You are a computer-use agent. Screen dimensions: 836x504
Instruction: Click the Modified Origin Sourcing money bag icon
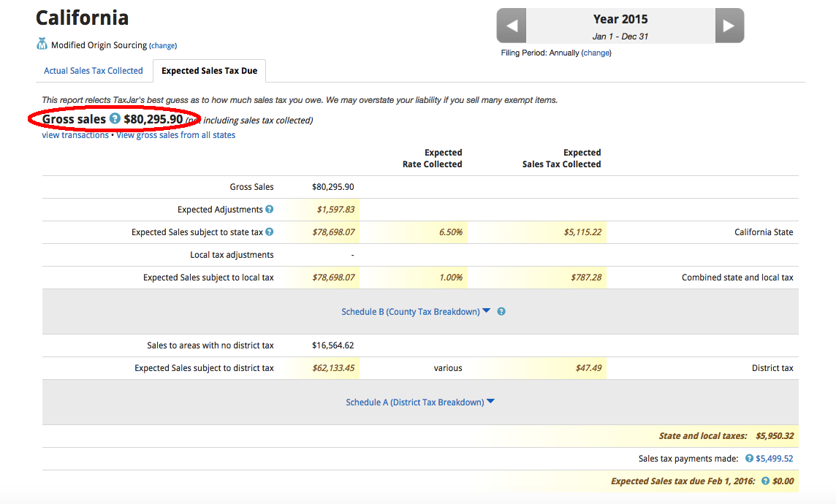coord(42,43)
